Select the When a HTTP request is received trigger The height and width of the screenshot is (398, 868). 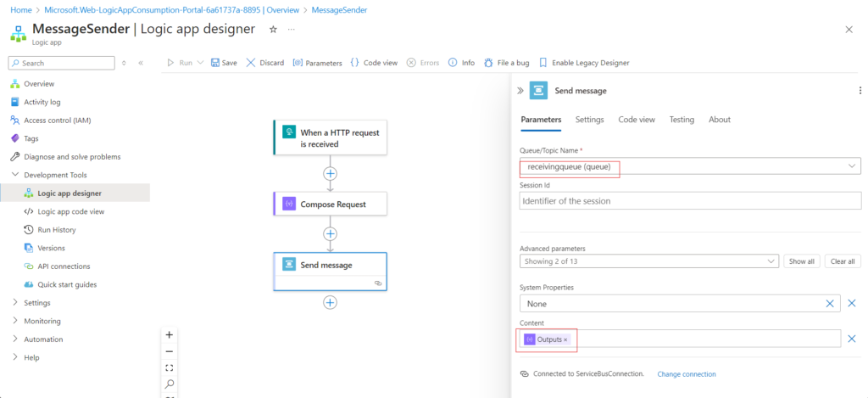pyautogui.click(x=330, y=137)
